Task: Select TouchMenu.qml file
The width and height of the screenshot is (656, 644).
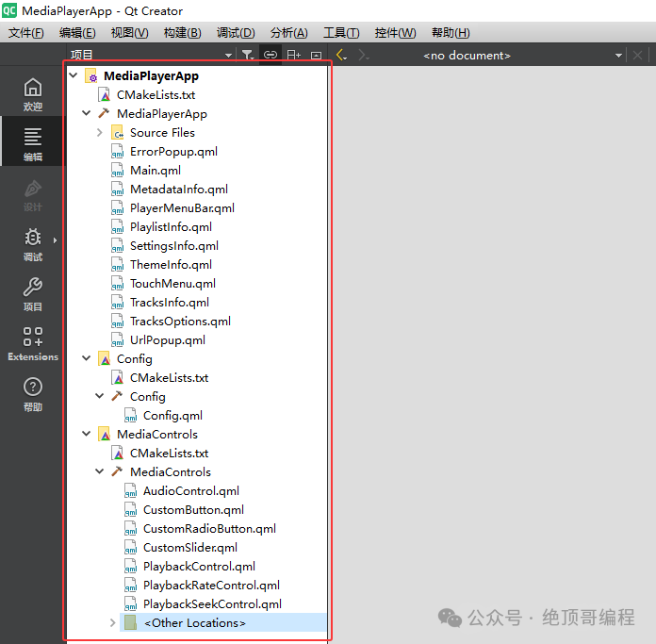Action: coord(172,283)
